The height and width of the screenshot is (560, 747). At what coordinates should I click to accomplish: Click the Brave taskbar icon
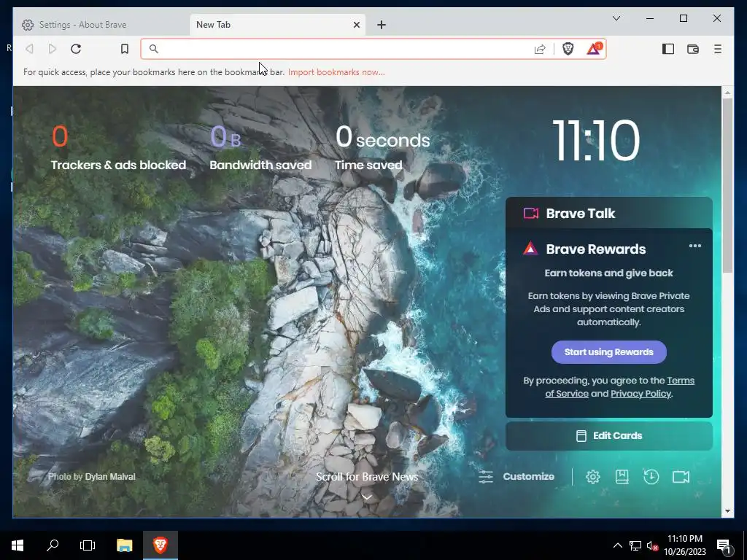coord(160,545)
